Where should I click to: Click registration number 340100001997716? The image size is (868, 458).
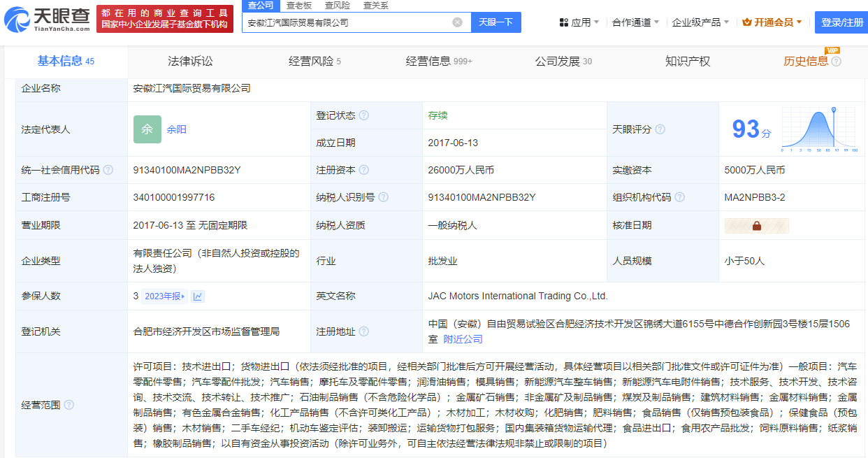[174, 197]
